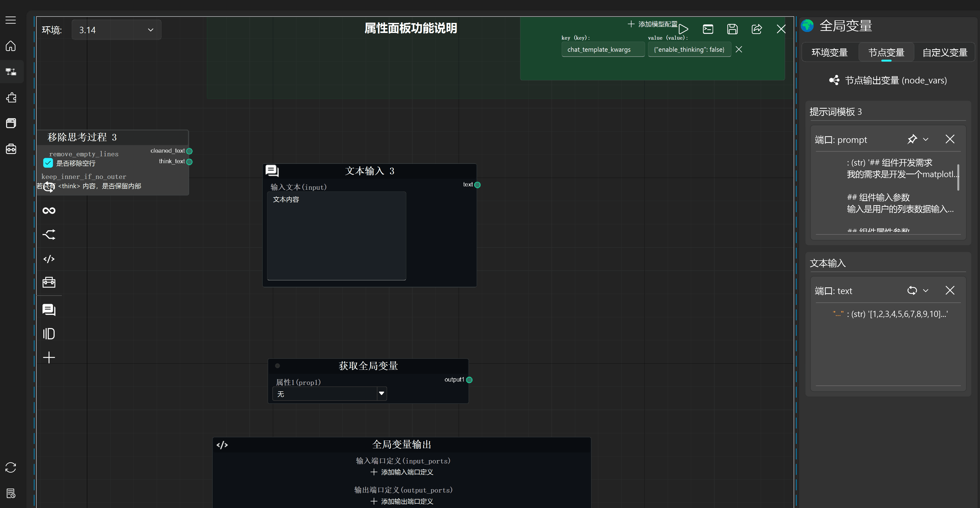
Task: Click 添加输入端口定义 button
Action: [402, 472]
